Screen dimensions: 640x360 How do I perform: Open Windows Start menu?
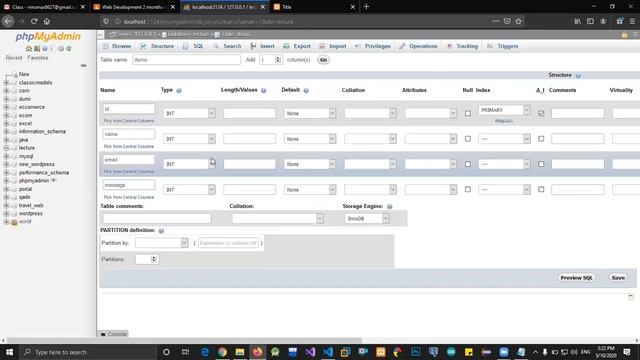coord(9,352)
